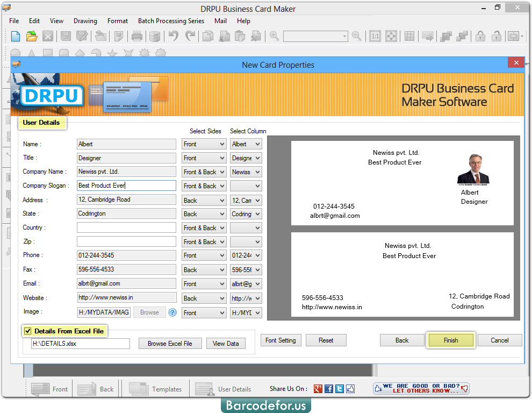Click the Back button next to Finish
Viewport: 532px width, 413px height.
tap(402, 340)
